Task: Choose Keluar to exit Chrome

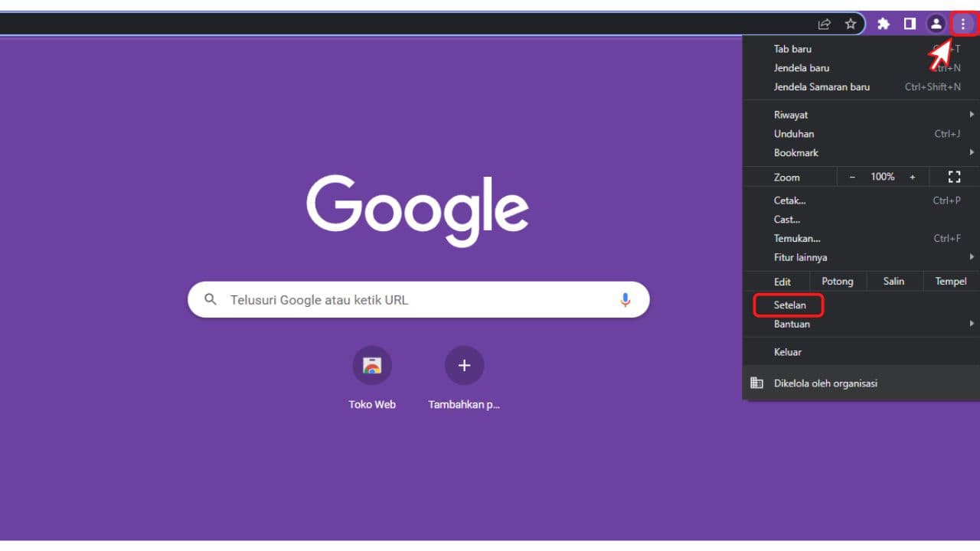Action: (861, 352)
